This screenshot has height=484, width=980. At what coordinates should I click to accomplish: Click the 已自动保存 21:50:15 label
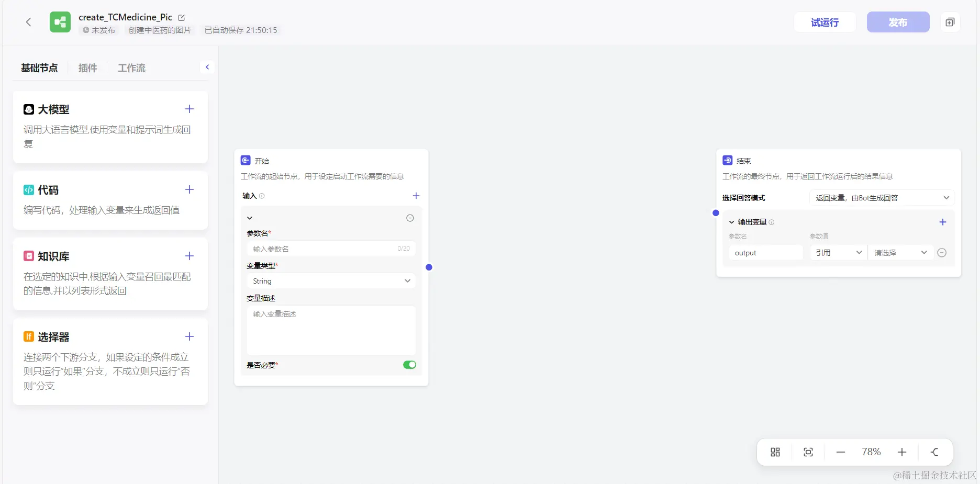(241, 30)
